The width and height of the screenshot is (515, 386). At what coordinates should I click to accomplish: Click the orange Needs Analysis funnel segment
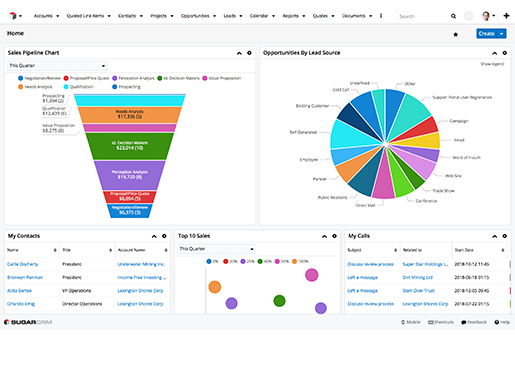130,114
